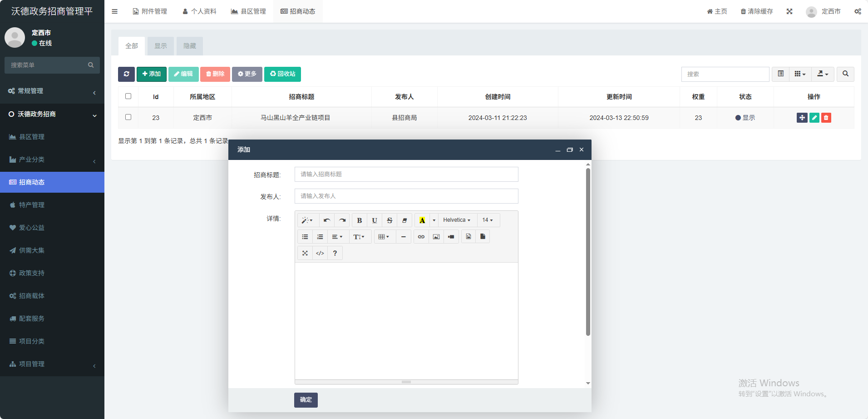Click the green edit icon in row 23

814,118
